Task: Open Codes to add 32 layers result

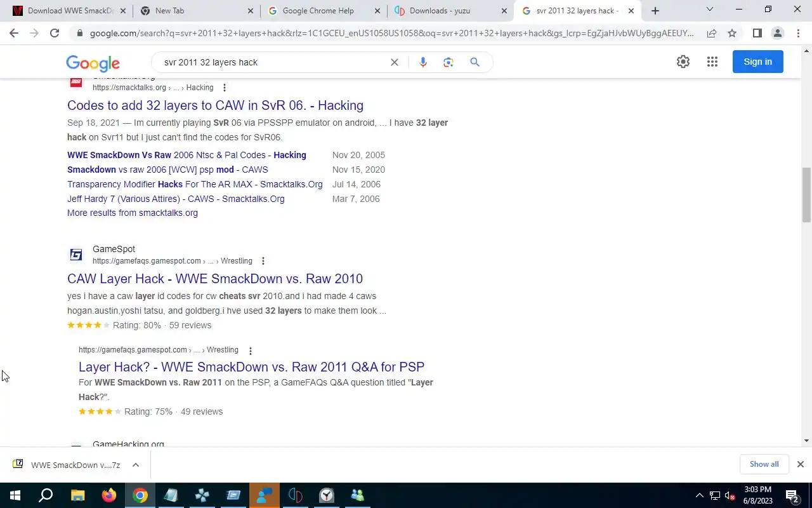Action: pos(215,105)
